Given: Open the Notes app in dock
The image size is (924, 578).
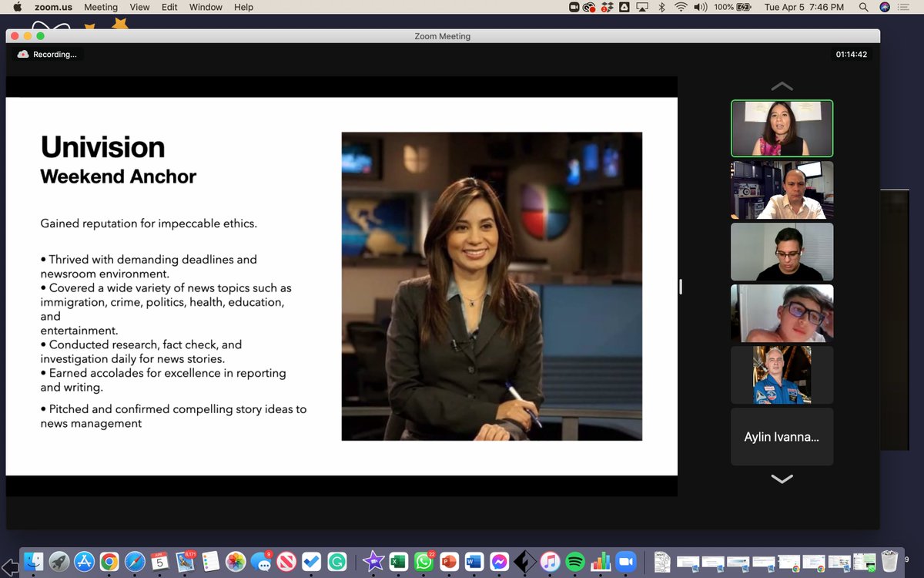Looking at the screenshot, I should 210,562.
